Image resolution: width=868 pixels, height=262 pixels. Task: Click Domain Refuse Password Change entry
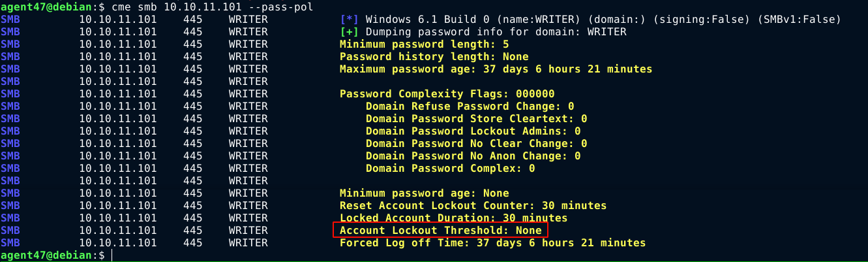pos(470,106)
